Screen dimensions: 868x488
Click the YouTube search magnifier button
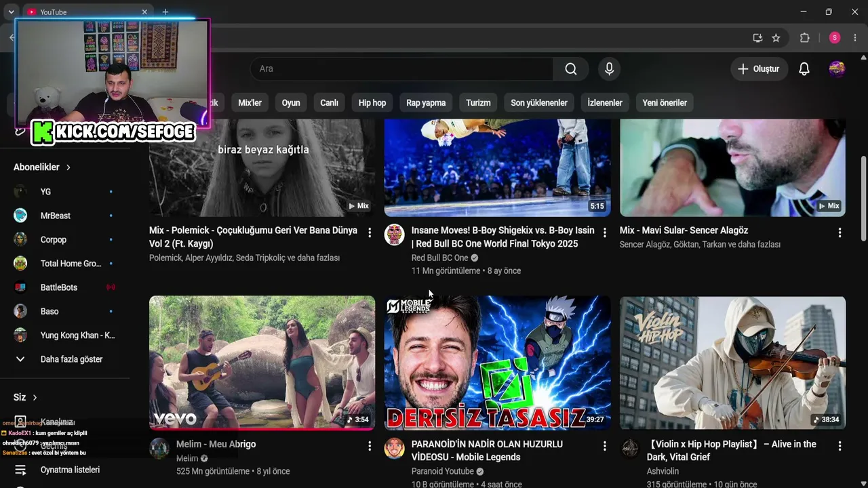tap(571, 68)
